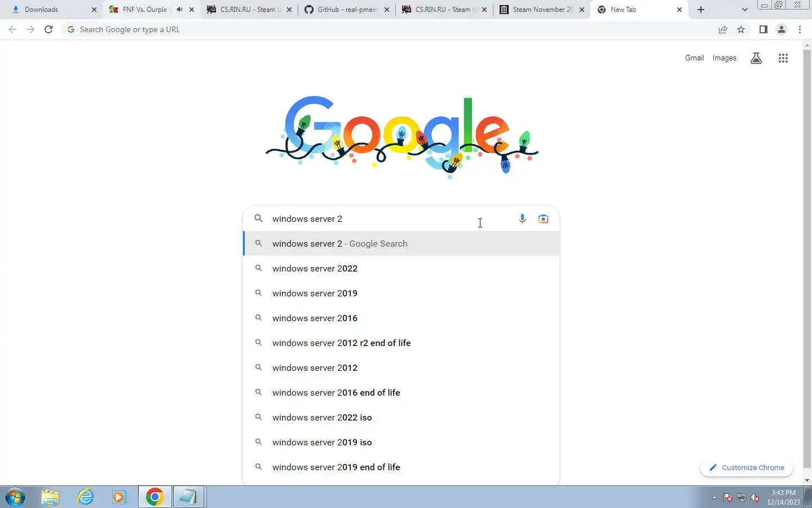The height and width of the screenshot is (508, 812).
Task: Mute audio on the FNF Vs. Ourple tab
Action: [x=179, y=10]
